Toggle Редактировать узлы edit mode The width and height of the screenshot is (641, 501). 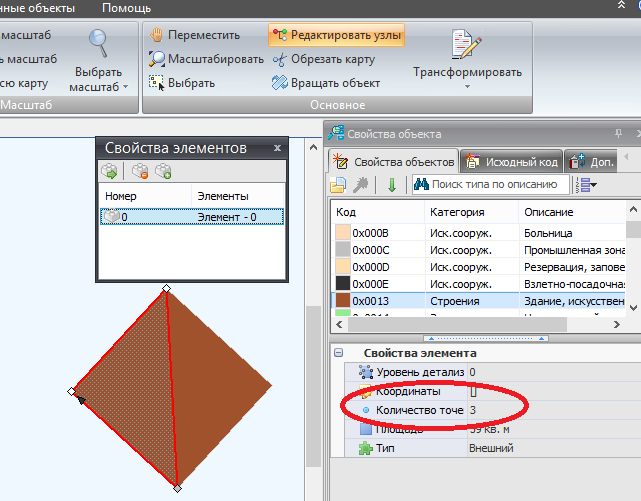click(x=336, y=35)
